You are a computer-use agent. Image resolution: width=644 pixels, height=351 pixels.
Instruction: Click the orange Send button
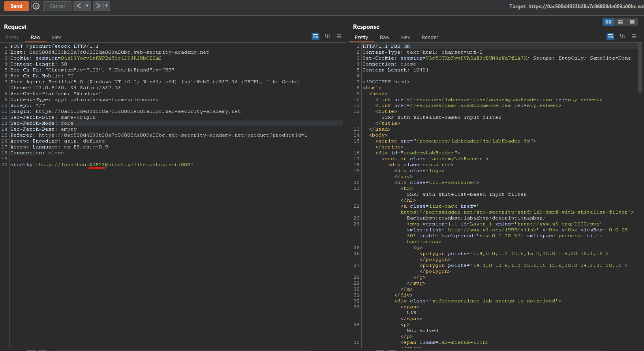coord(16,6)
